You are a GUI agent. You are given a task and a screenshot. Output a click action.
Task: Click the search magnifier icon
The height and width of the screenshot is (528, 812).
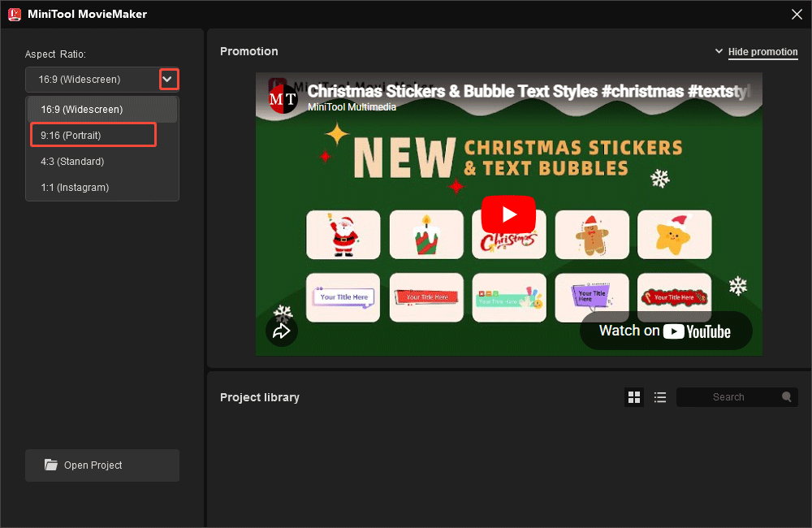[787, 397]
